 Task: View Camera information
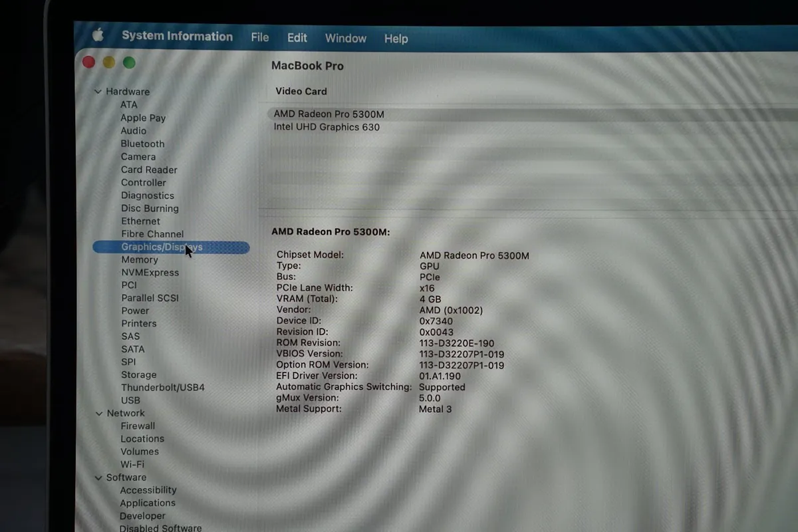(x=138, y=156)
